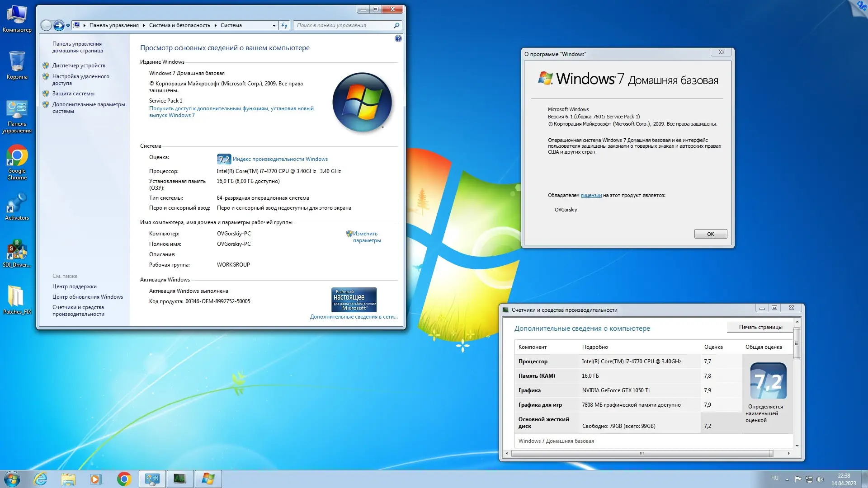Open recent pages dropdown next to Forward arrow

tap(68, 26)
